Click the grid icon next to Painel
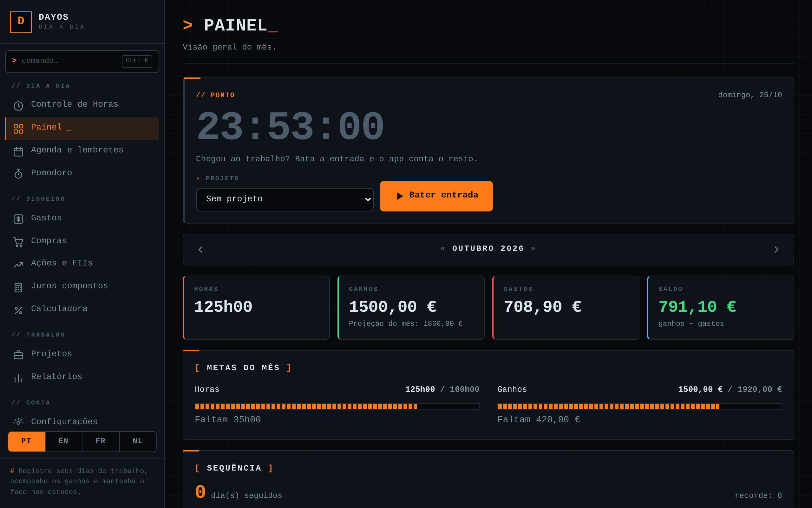This screenshot has width=812, height=508. 18,129
